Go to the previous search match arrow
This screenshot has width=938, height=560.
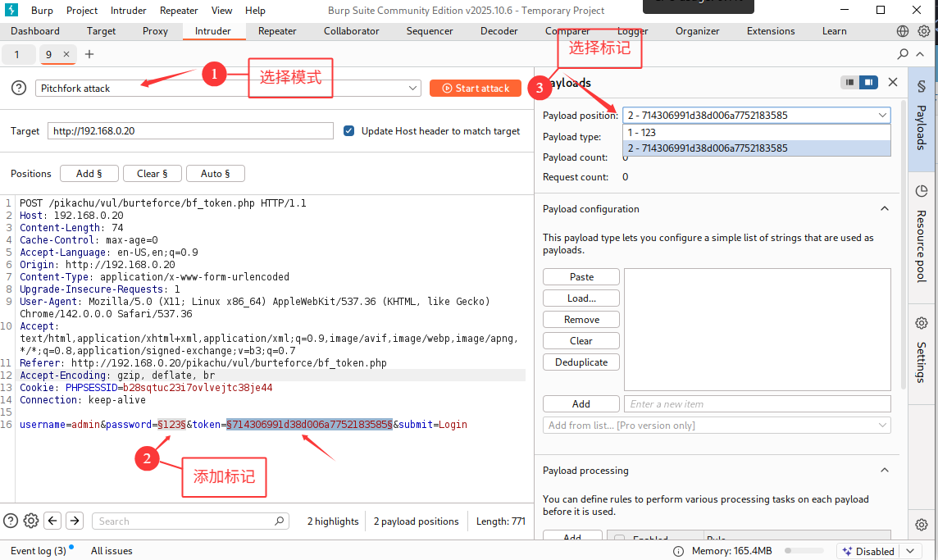pos(52,521)
